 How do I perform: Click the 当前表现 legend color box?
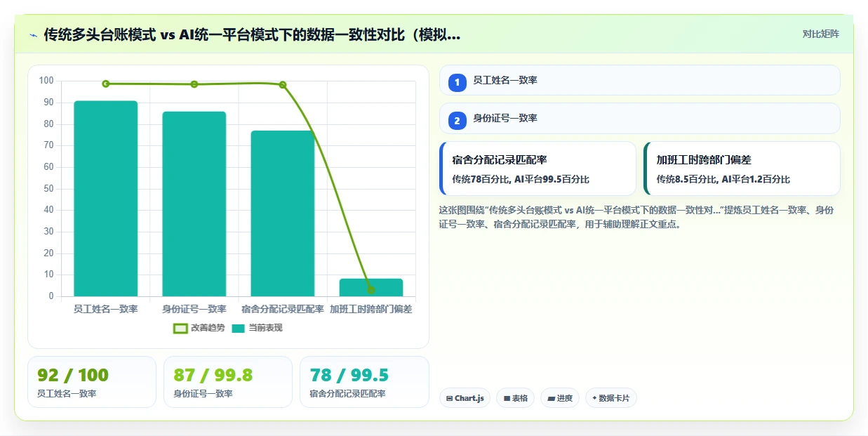click(239, 328)
